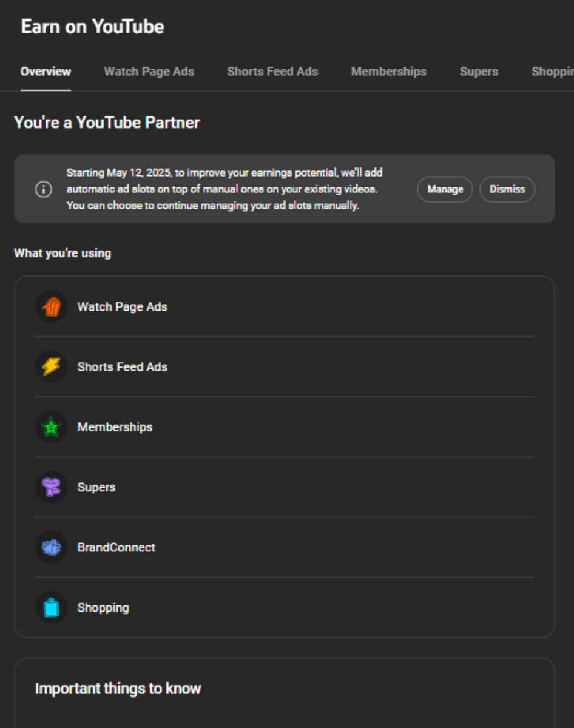The width and height of the screenshot is (574, 728).
Task: Select the Overview tab
Action: coord(46,72)
